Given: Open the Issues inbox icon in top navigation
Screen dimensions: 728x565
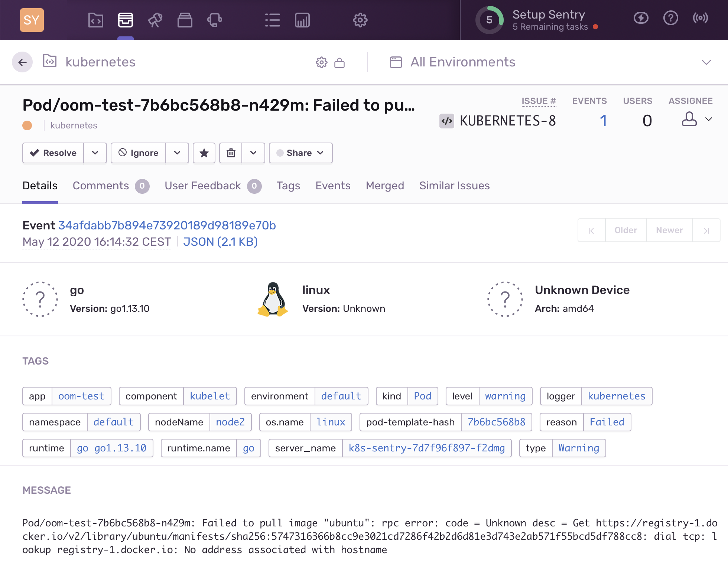Looking at the screenshot, I should coord(126,20).
